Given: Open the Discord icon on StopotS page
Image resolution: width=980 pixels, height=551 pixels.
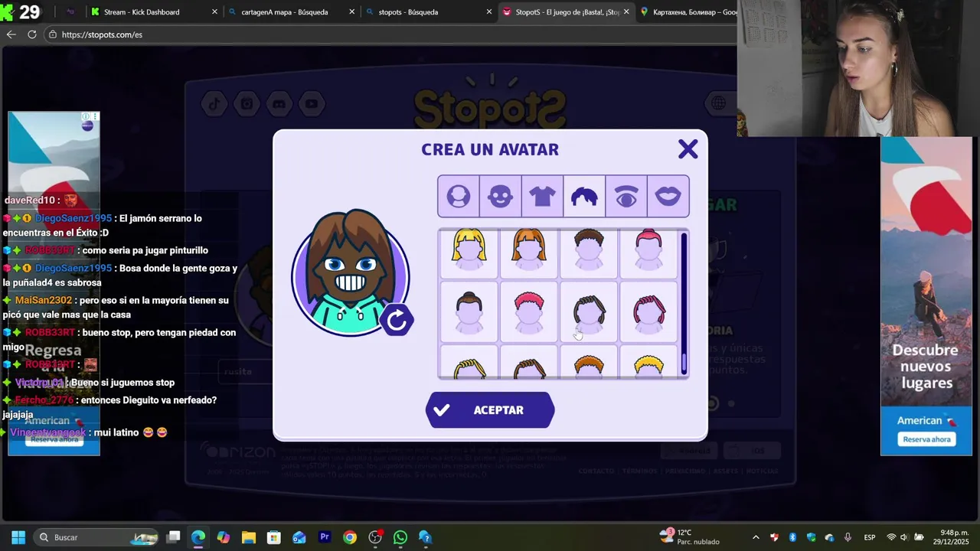Looking at the screenshot, I should [x=279, y=104].
